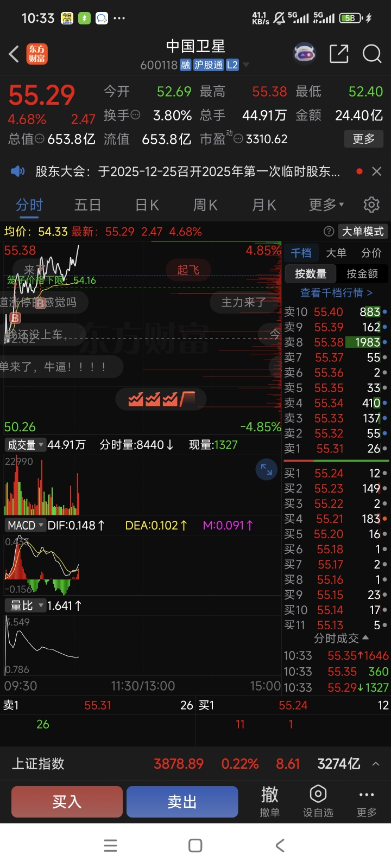This screenshot has width=391, height=868.
Task: Open 成交量 indicator dropdown
Action: point(25,445)
